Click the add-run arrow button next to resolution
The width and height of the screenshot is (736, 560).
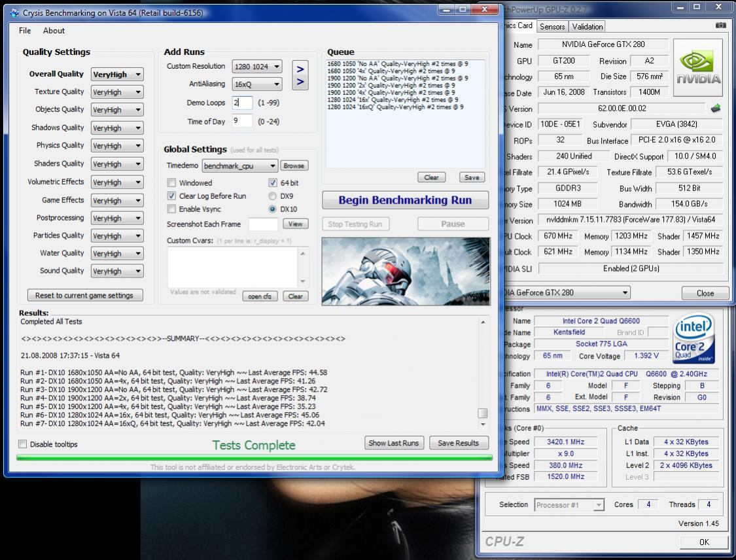pos(300,75)
